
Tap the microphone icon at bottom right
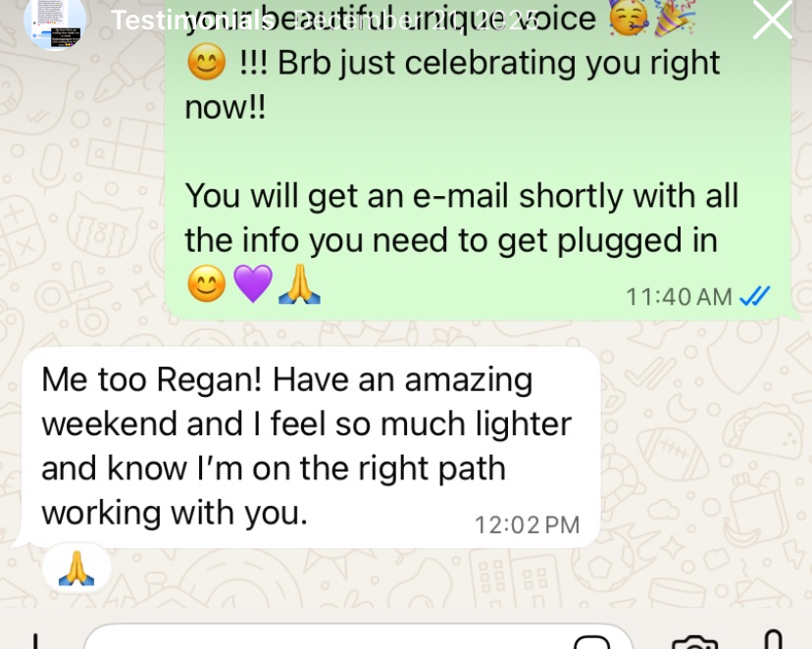[773, 639]
